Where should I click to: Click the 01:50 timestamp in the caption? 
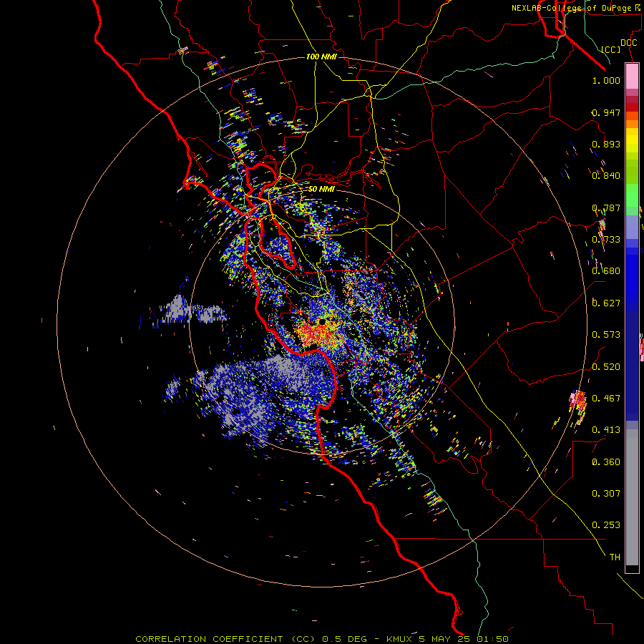click(x=492, y=639)
